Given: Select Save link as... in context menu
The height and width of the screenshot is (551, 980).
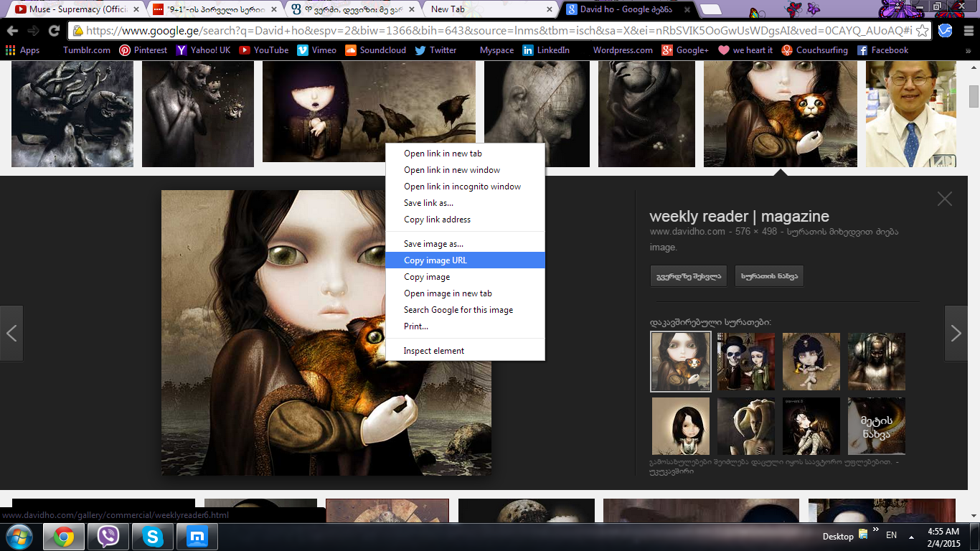Looking at the screenshot, I should [465, 203].
